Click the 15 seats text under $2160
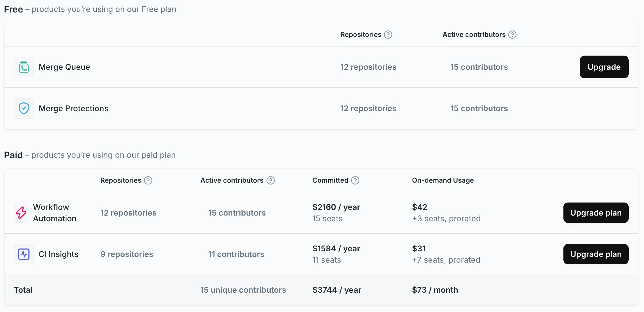 click(x=327, y=218)
